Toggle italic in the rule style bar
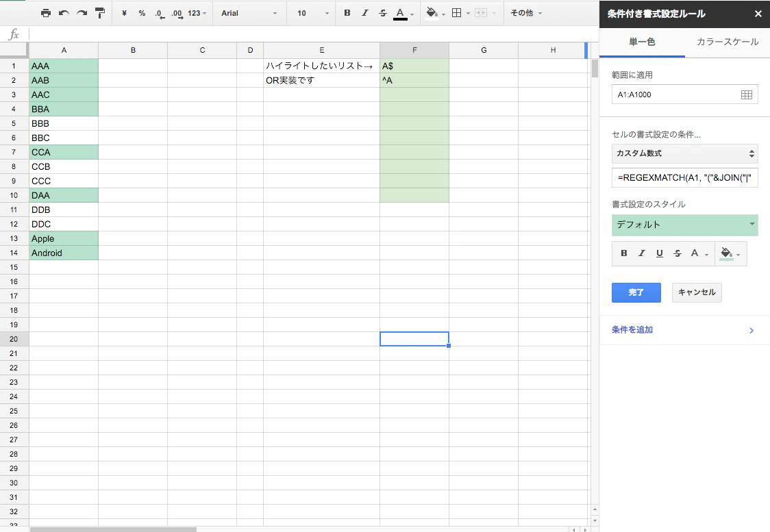The image size is (770, 532). [x=642, y=253]
